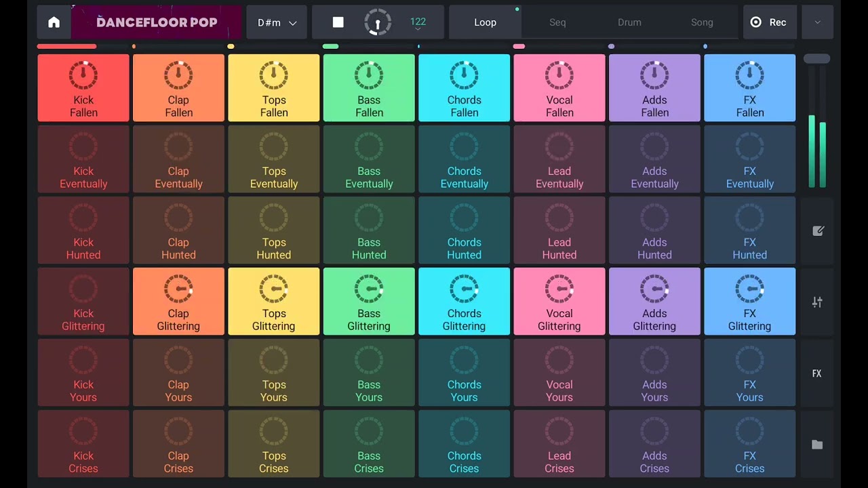
Task: Trigger the Bass Yours pad
Action: pos(369,373)
